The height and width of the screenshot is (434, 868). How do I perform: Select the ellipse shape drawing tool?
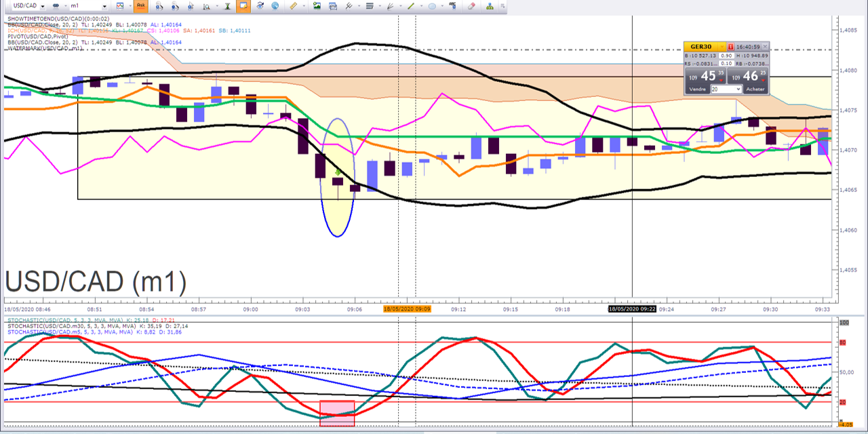coord(432,6)
